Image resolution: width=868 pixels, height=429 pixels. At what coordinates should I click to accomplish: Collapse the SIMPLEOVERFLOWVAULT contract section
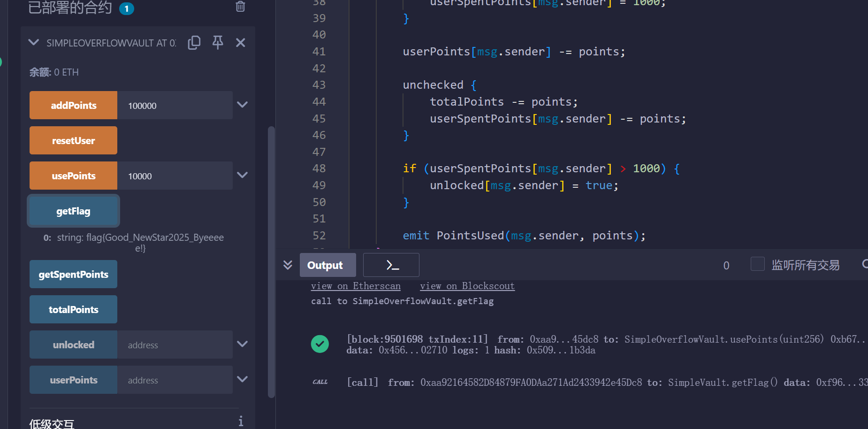[34, 43]
